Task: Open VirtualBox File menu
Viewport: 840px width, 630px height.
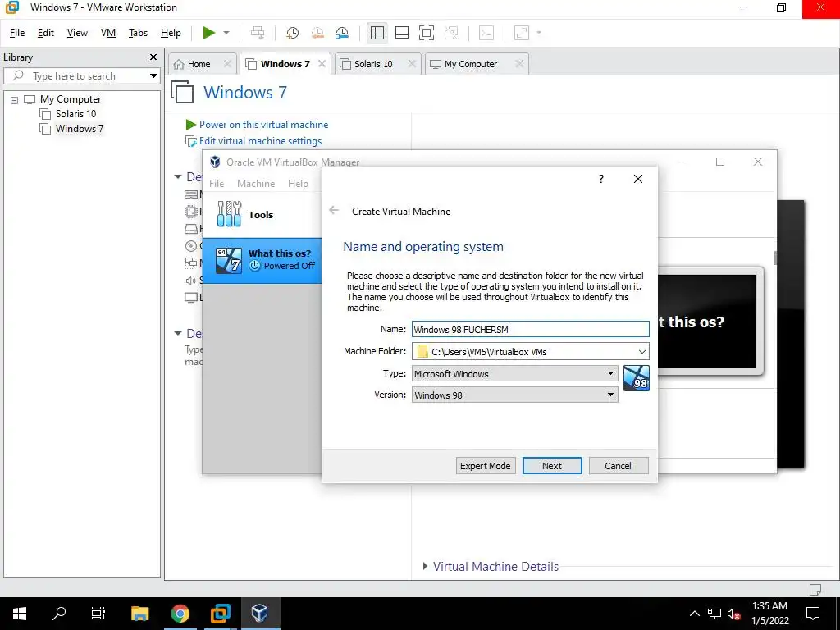Action: click(217, 183)
